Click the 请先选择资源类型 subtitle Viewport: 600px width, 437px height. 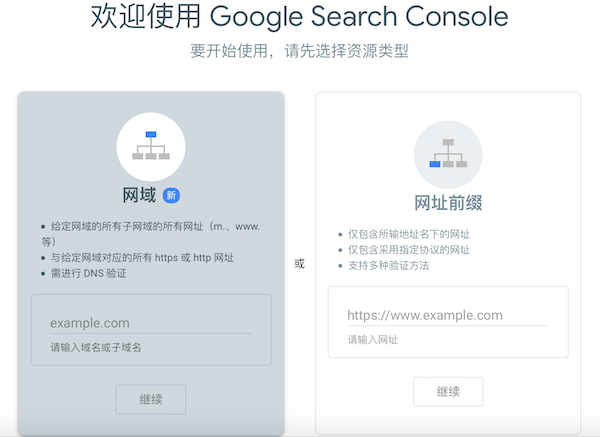(x=299, y=51)
